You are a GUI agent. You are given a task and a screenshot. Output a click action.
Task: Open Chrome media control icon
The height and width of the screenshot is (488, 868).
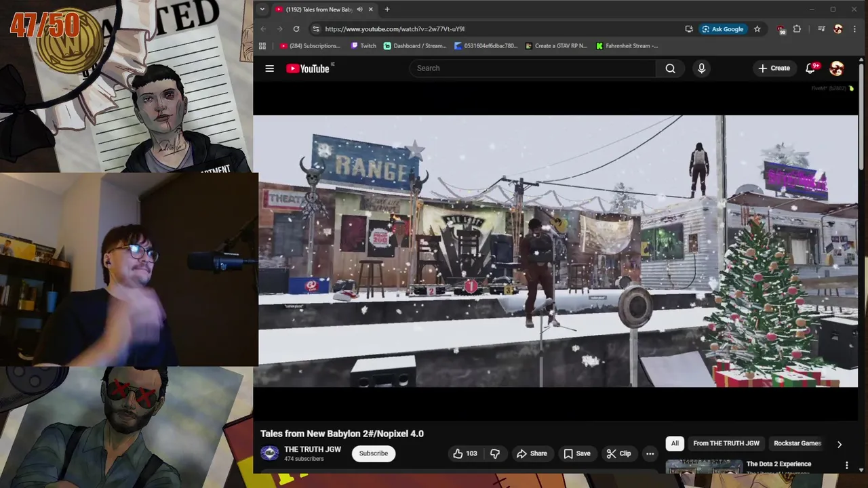[821, 29]
